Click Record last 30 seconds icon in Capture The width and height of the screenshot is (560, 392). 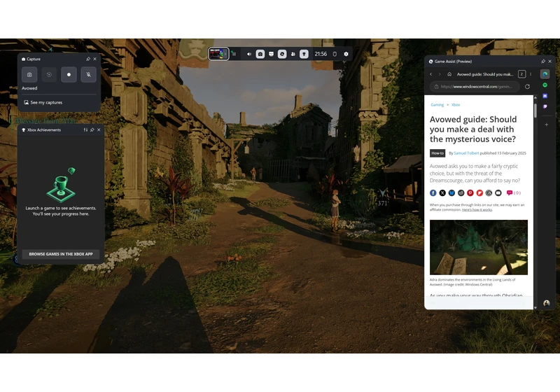[49, 75]
